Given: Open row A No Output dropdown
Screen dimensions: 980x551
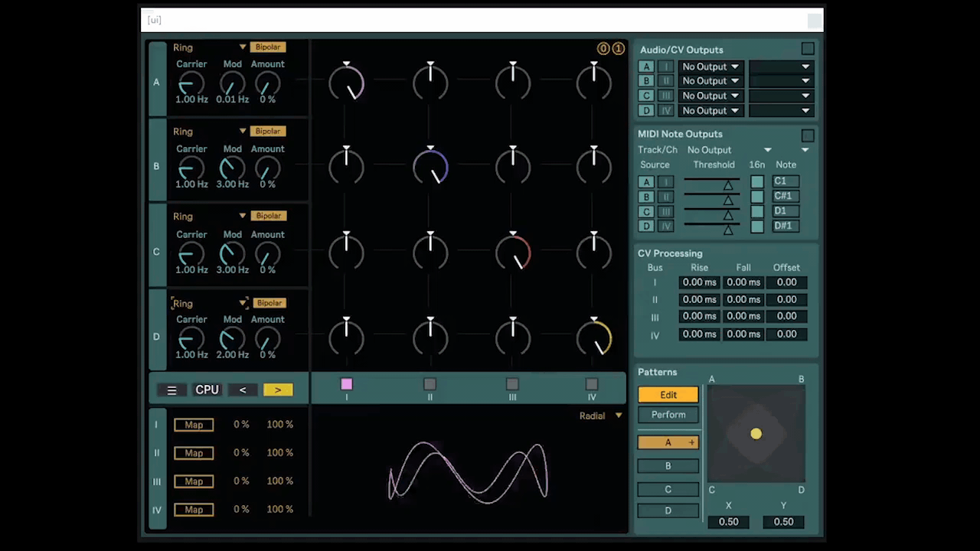Looking at the screenshot, I should click(x=710, y=67).
